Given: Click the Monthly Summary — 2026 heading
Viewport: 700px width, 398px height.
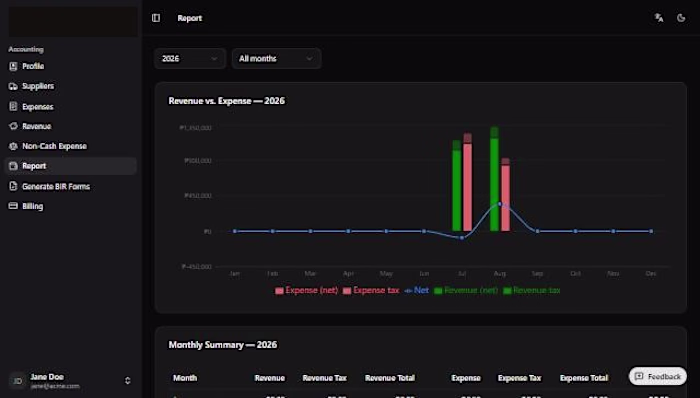Looking at the screenshot, I should 223,345.
